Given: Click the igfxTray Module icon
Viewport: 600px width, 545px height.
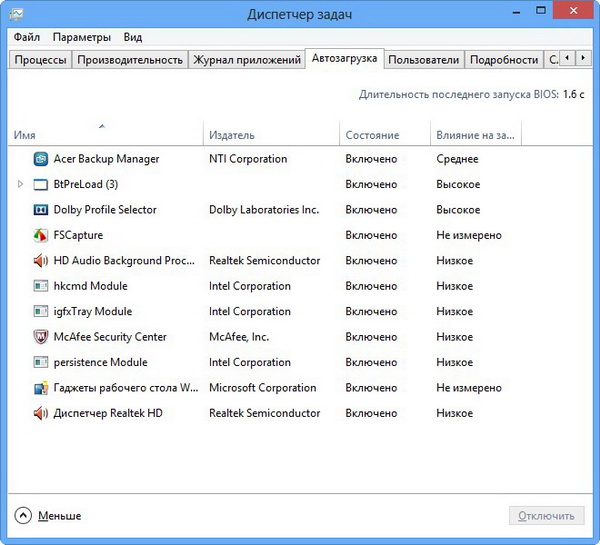Looking at the screenshot, I should click(41, 312).
